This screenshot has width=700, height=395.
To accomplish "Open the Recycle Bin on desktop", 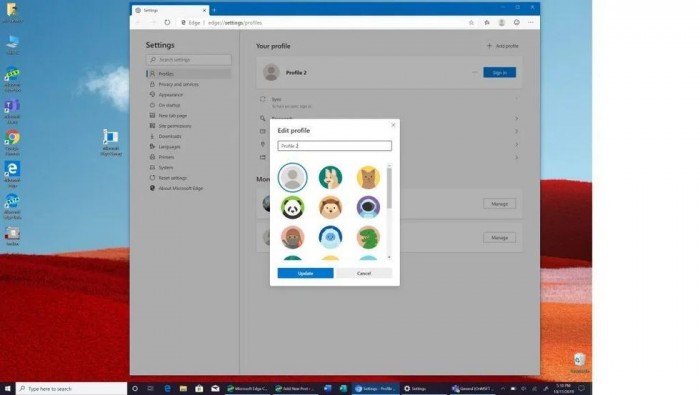I will [579, 363].
